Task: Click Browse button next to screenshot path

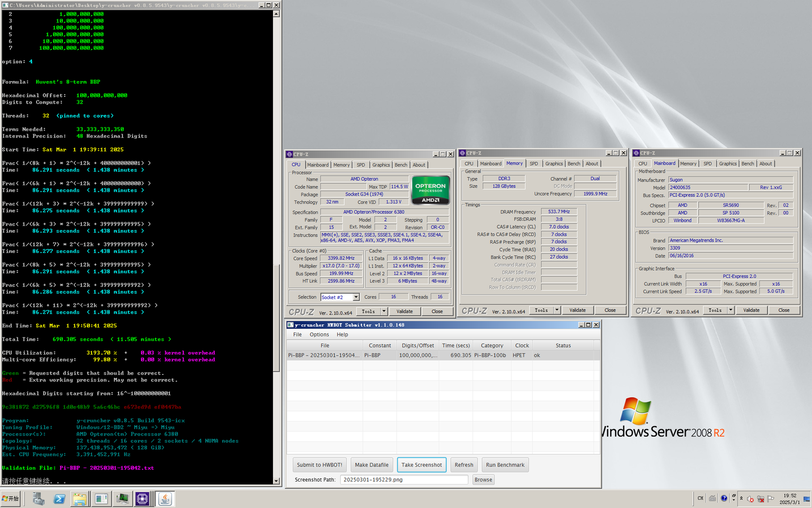Action: tap(483, 480)
